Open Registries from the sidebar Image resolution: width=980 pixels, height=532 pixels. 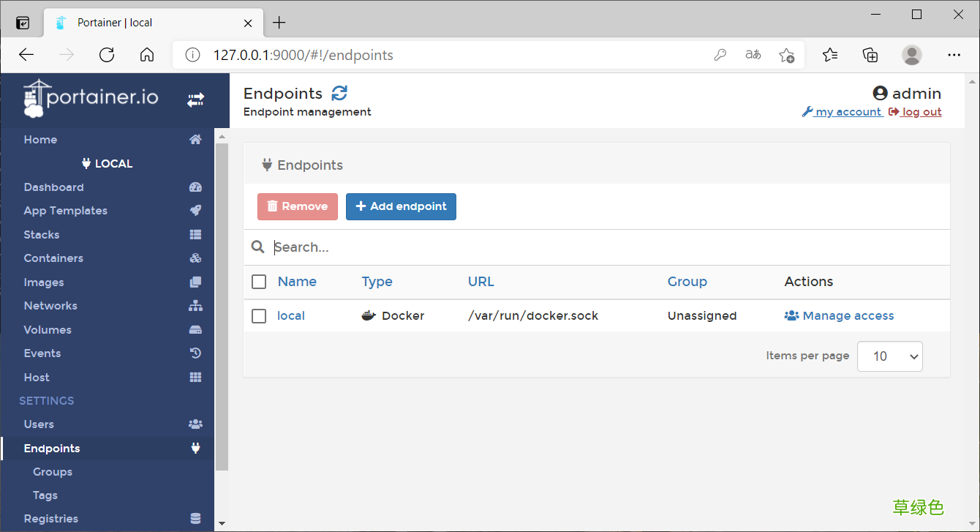[x=51, y=518]
